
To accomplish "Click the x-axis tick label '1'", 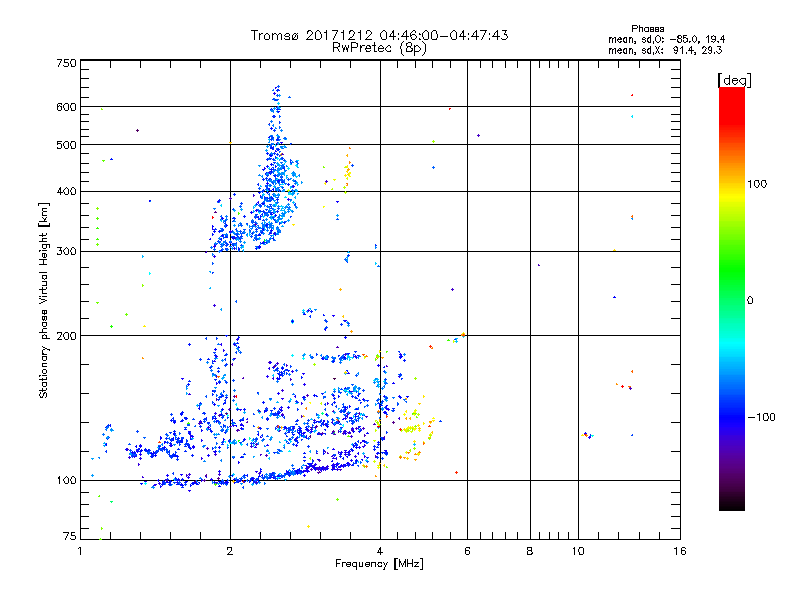I will point(80,551).
